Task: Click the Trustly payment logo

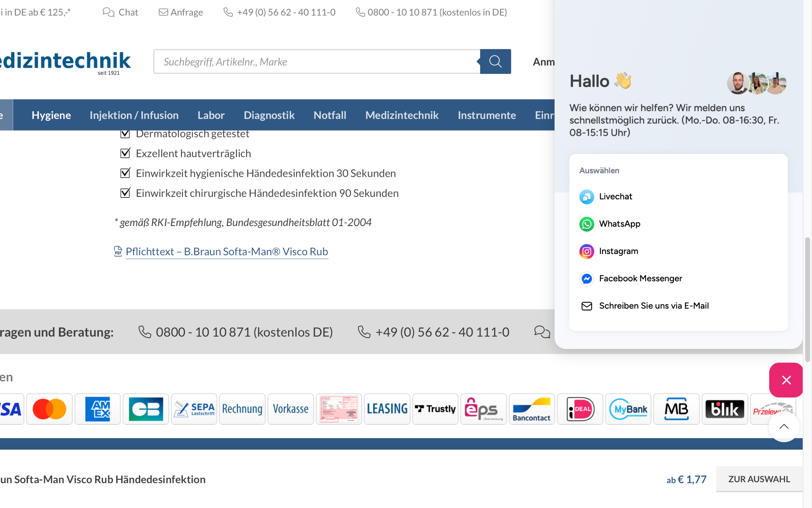Action: click(x=435, y=409)
